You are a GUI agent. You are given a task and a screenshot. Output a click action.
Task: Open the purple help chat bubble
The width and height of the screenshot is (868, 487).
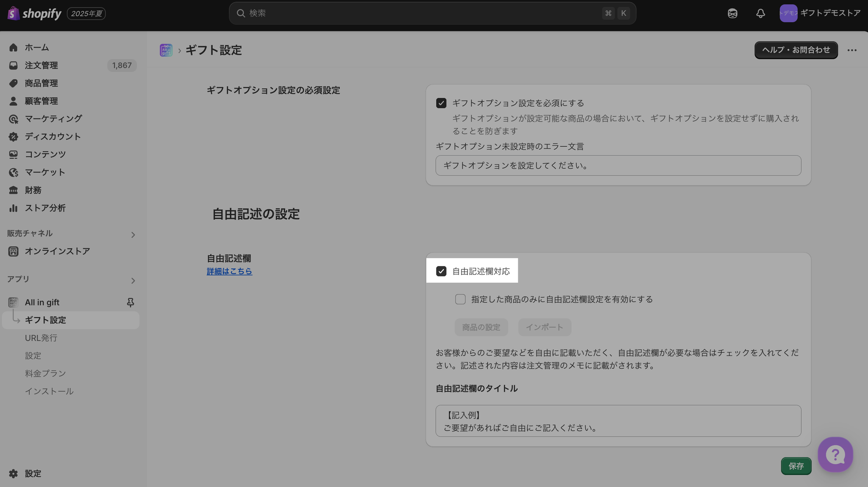pos(835,454)
